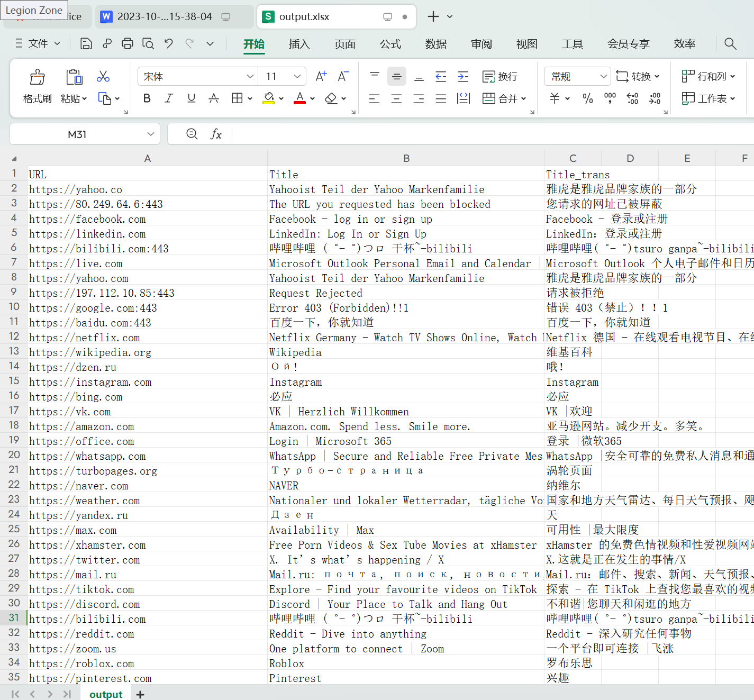Click the fx insert function icon
Viewport: 754px width, 700px height.
click(216, 134)
